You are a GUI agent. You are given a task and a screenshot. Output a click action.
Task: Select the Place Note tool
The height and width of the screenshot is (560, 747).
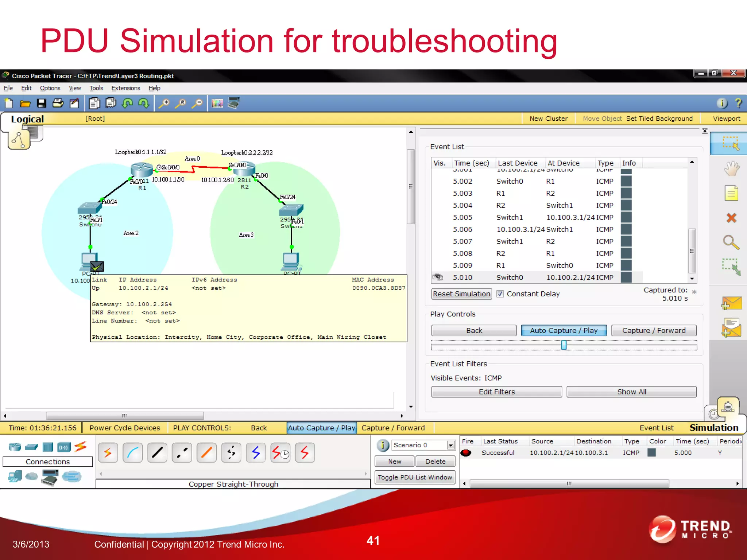[731, 193]
